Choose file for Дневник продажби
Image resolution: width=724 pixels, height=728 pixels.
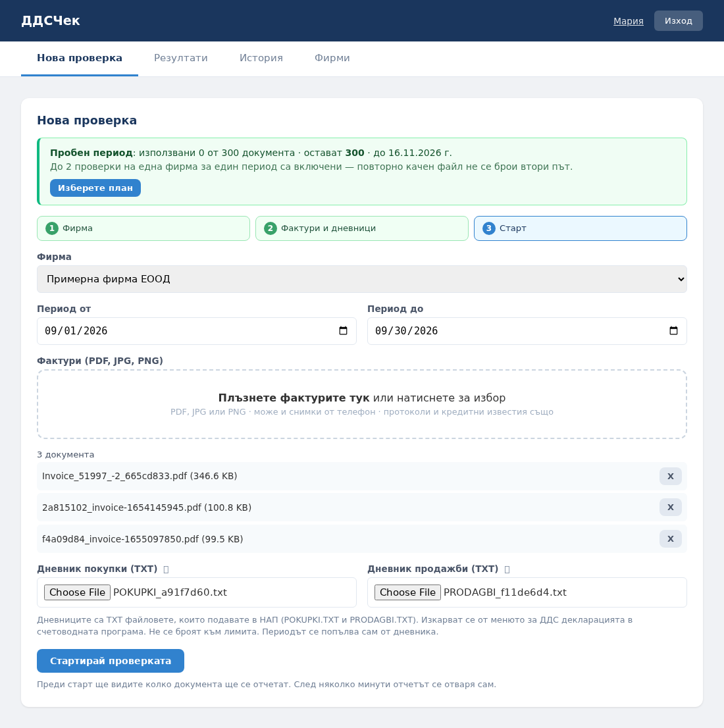(x=407, y=592)
